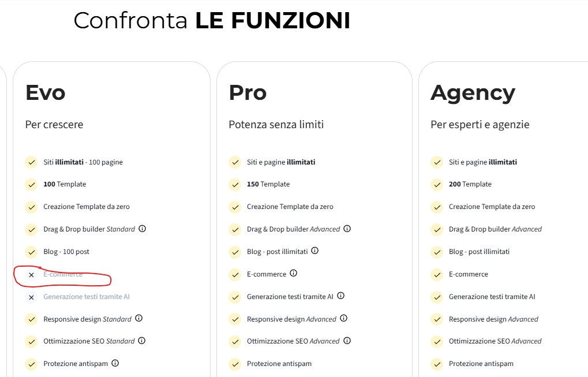
Task: Open info icon next to Pro Blog post illimitati
Action: [x=315, y=251]
